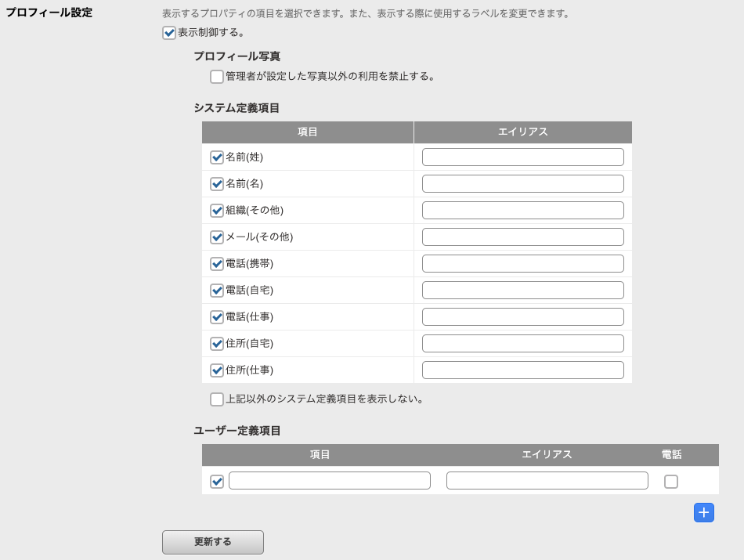
Task: Check the 電話 column checkbox in user-defined row
Action: pyautogui.click(x=671, y=482)
